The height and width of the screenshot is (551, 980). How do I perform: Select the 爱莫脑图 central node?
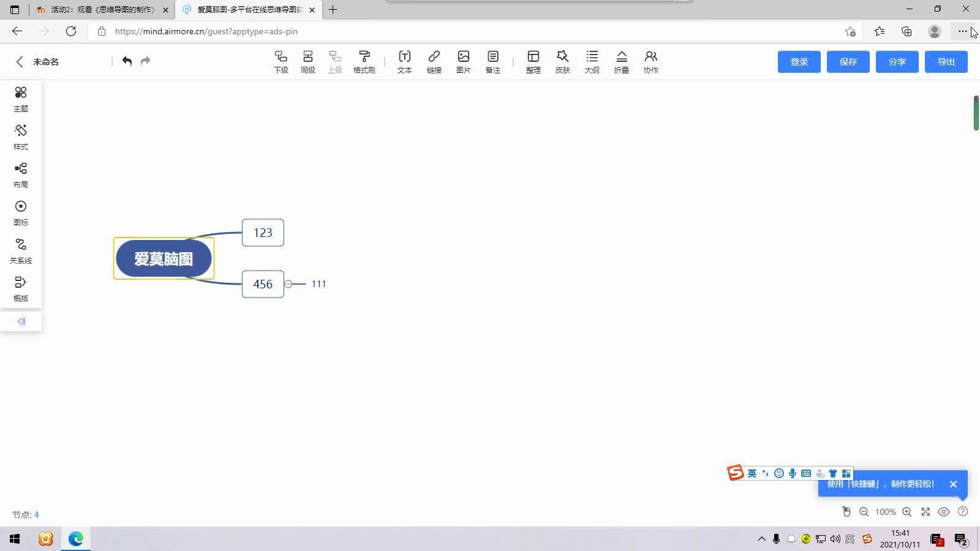click(x=164, y=259)
